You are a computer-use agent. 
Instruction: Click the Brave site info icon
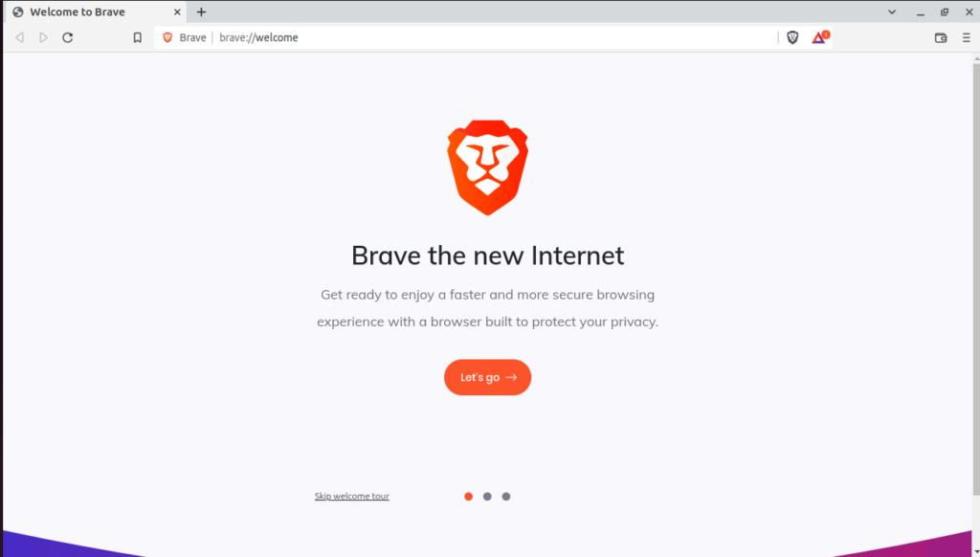click(x=167, y=37)
